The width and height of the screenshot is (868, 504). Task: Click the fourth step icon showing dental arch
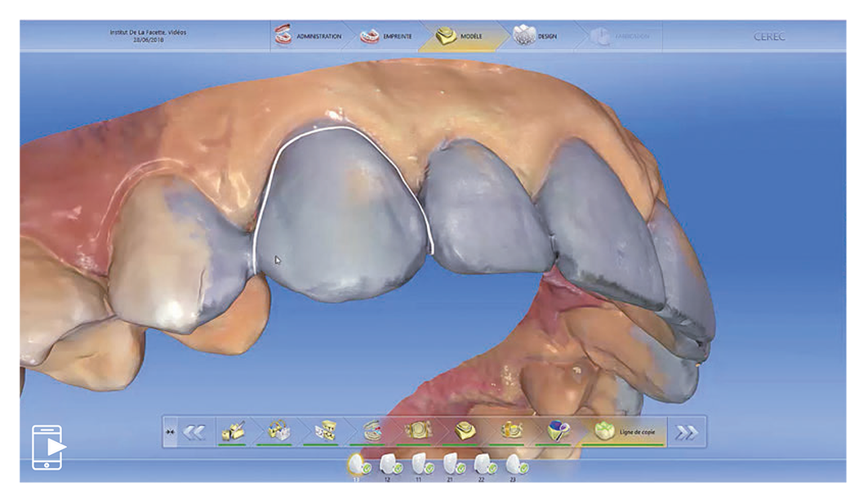click(x=372, y=431)
